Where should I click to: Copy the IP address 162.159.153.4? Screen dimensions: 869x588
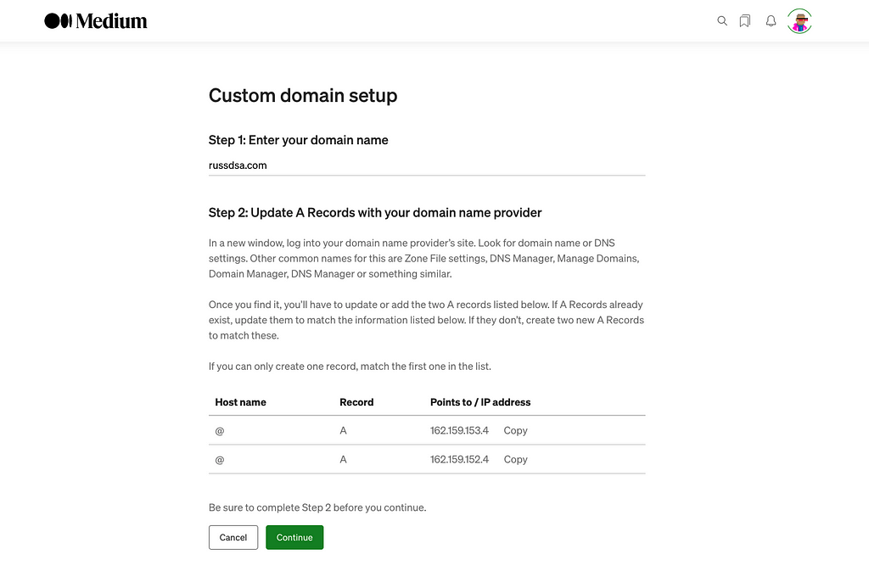click(x=515, y=431)
